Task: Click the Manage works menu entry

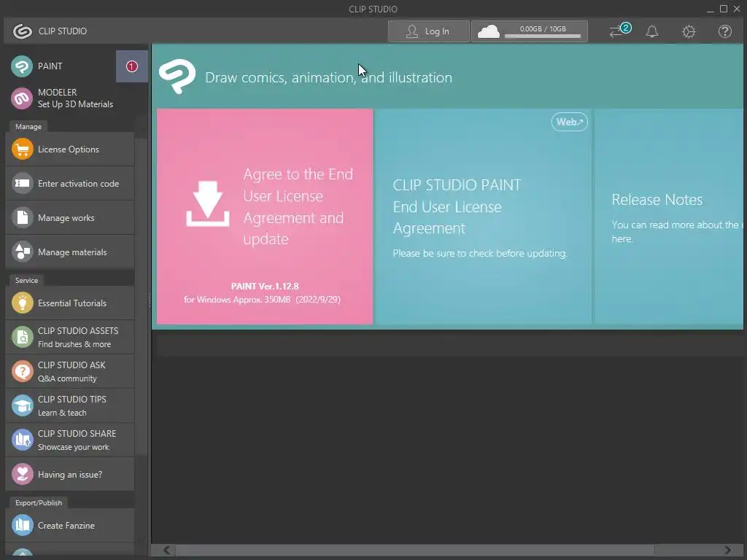Action: click(69, 217)
